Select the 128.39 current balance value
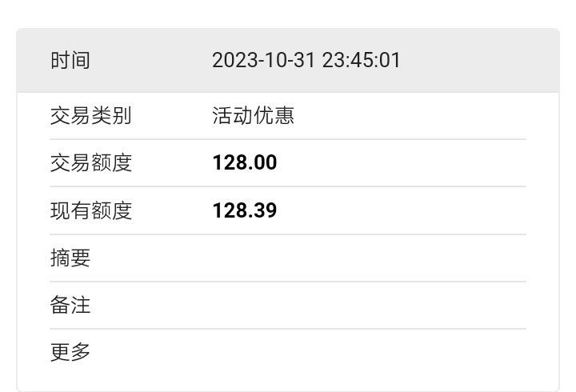The image size is (576, 392). tap(245, 210)
